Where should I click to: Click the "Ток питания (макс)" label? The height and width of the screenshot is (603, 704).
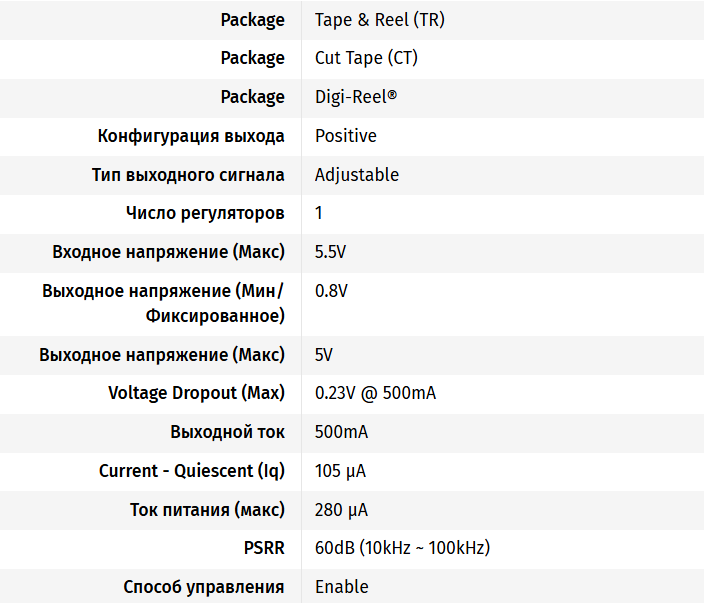coord(207,510)
